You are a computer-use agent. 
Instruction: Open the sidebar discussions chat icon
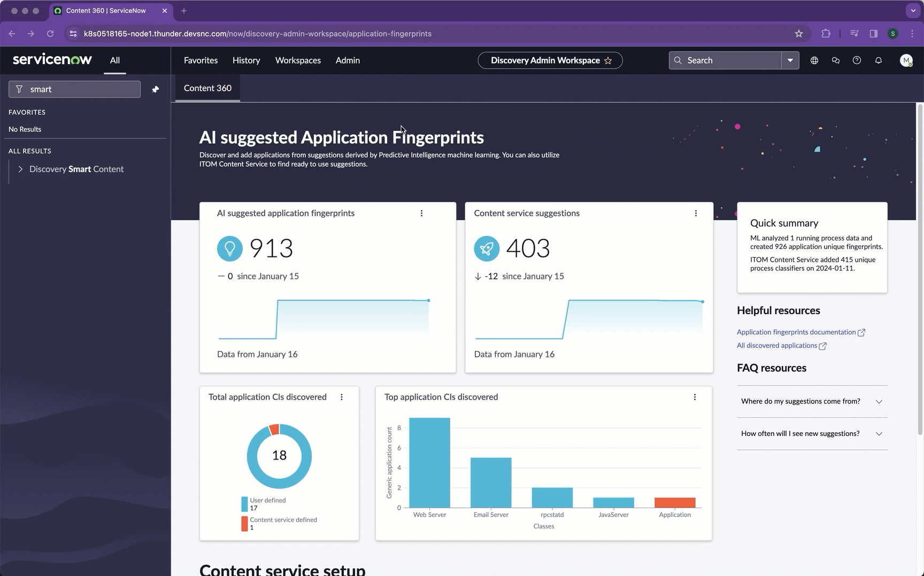point(835,60)
